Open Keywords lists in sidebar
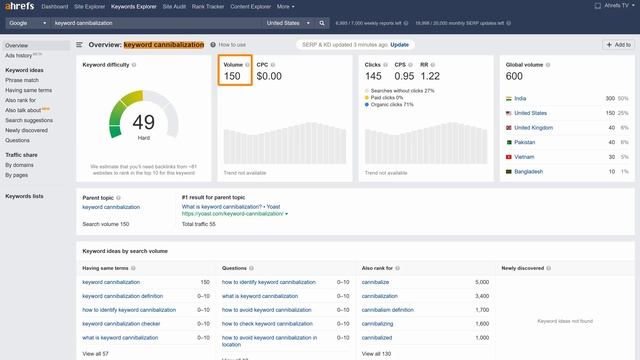Image resolution: width=640 pixels, height=360 pixels. click(x=24, y=196)
